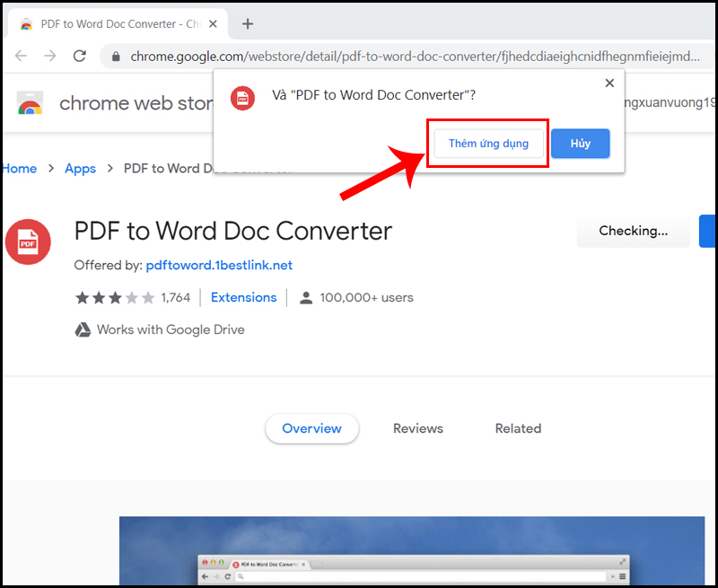
Task: Open pdftoword.1bestlink.net publisher link
Action: coord(219,265)
